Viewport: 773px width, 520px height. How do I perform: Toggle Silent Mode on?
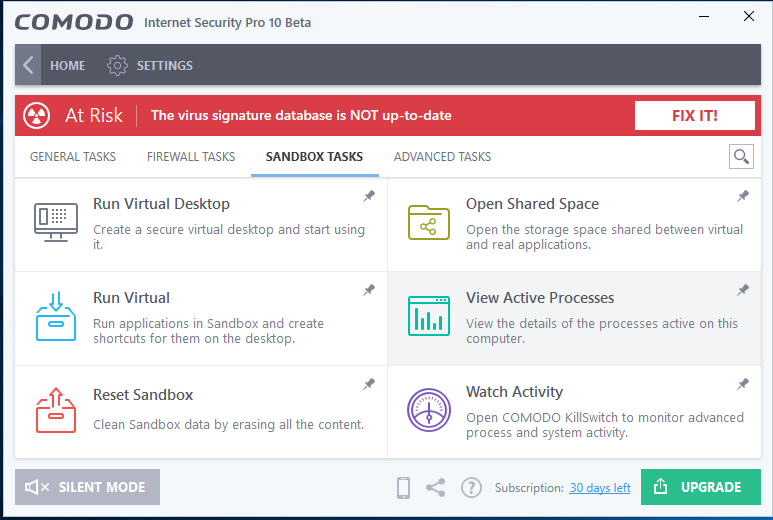(87, 487)
